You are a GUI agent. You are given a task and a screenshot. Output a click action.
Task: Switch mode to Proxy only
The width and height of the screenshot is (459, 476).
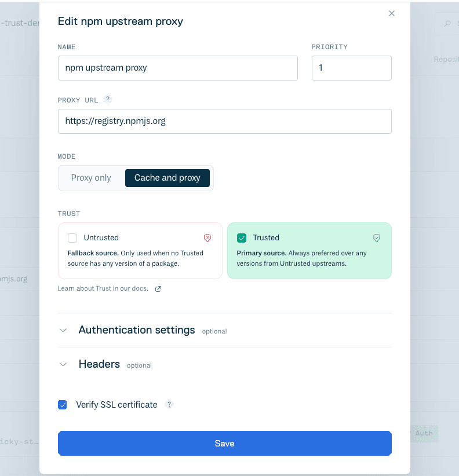[91, 178]
